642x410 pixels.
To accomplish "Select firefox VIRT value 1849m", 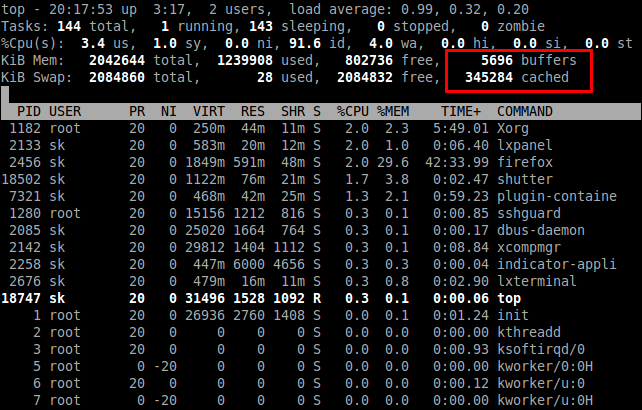I will (205, 162).
